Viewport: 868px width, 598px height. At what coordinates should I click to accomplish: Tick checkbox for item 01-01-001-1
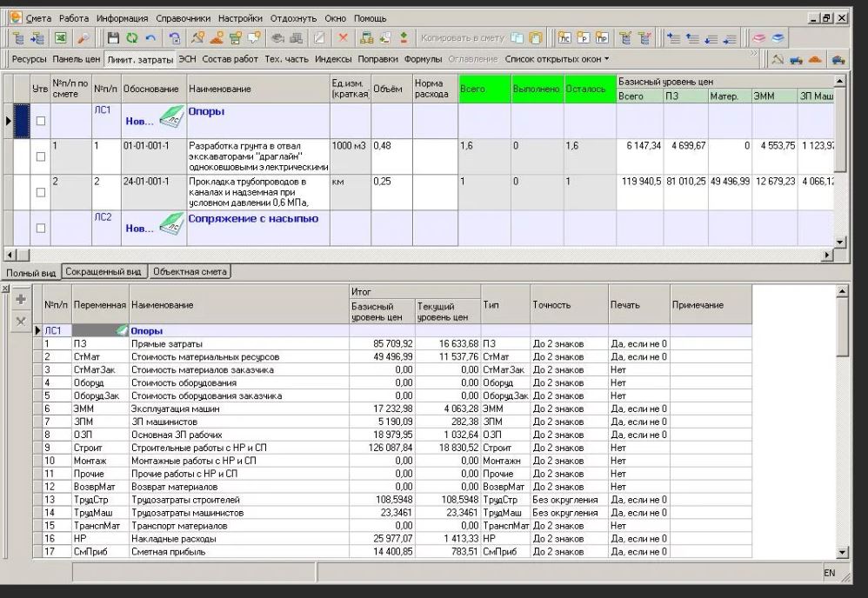pos(41,156)
